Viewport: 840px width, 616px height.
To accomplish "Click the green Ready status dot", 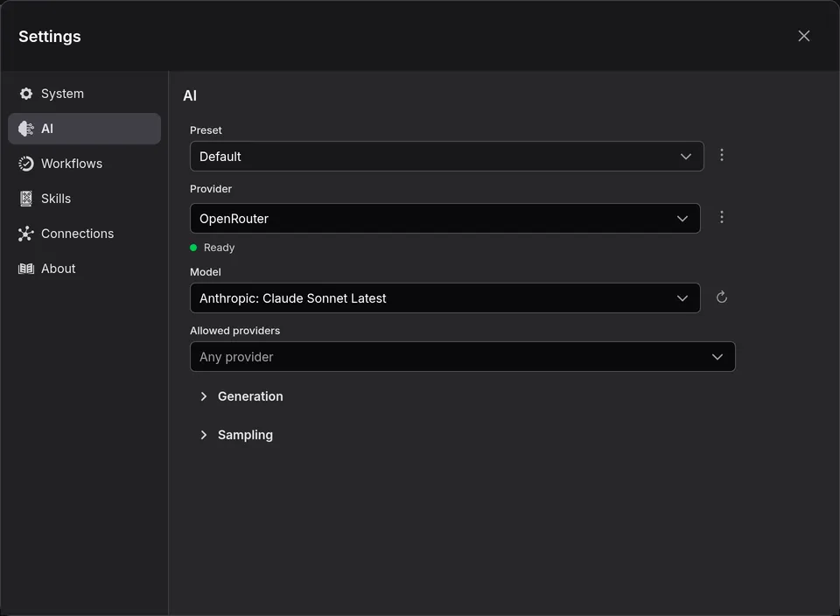I will 193,248.
